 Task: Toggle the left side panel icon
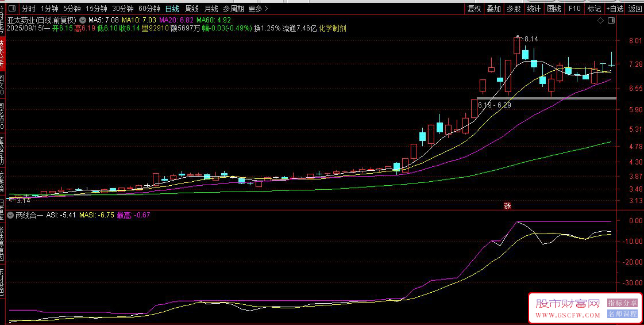coord(12,8)
